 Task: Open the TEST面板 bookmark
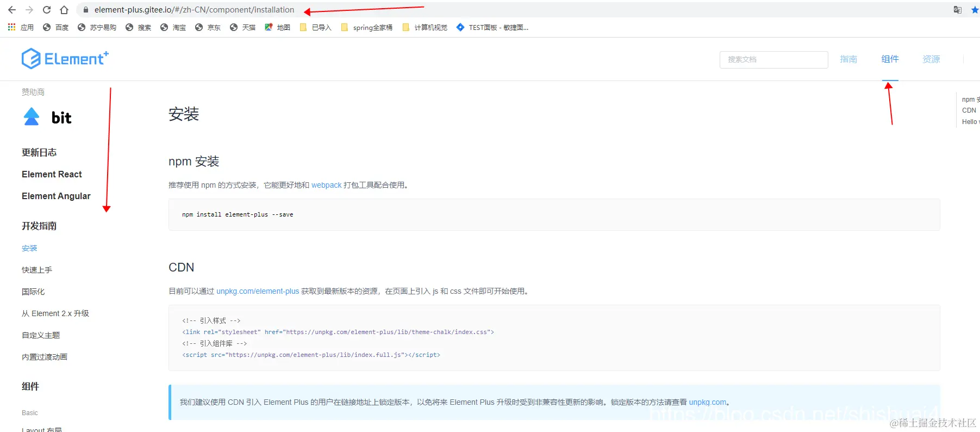pyautogui.click(x=492, y=27)
